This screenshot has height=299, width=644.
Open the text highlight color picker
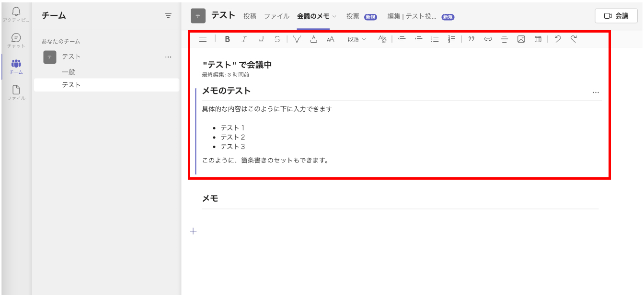click(x=297, y=39)
